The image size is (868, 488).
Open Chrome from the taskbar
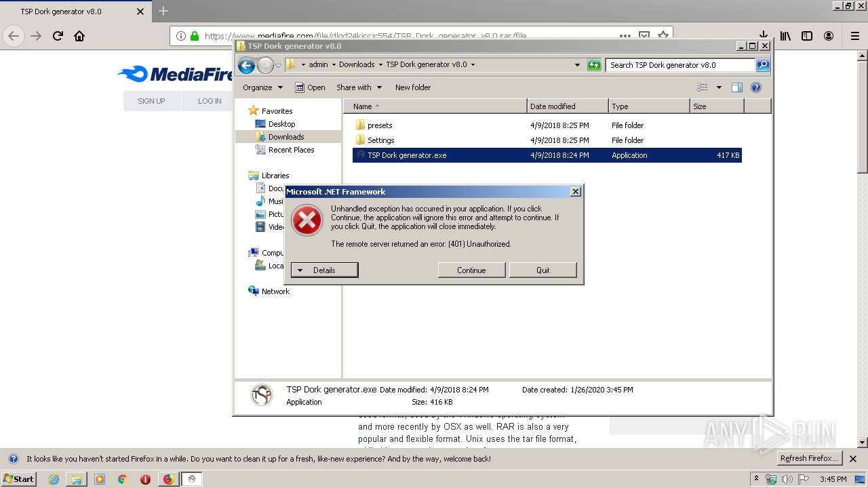tap(122, 479)
